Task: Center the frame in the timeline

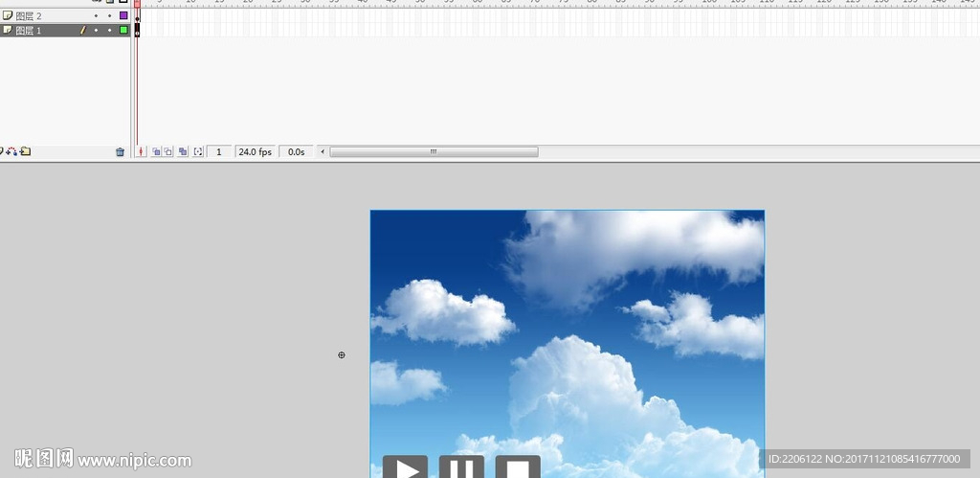Action: pos(142,151)
